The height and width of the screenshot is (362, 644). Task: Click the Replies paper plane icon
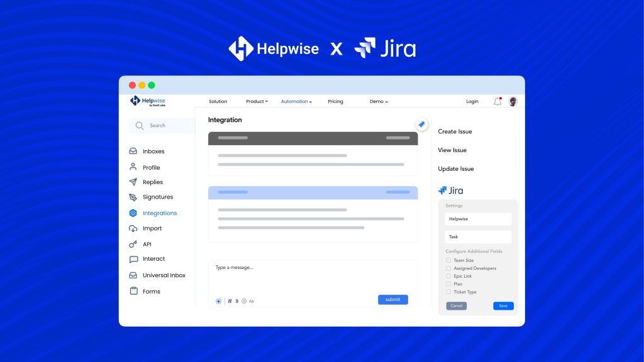133,182
